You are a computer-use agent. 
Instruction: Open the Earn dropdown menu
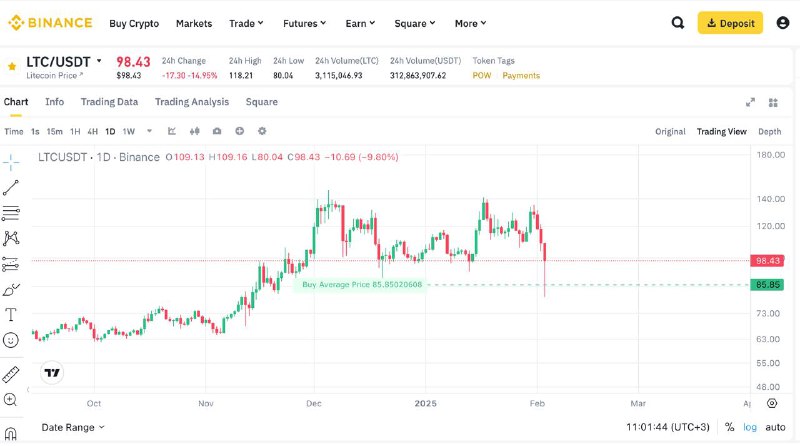(360, 23)
